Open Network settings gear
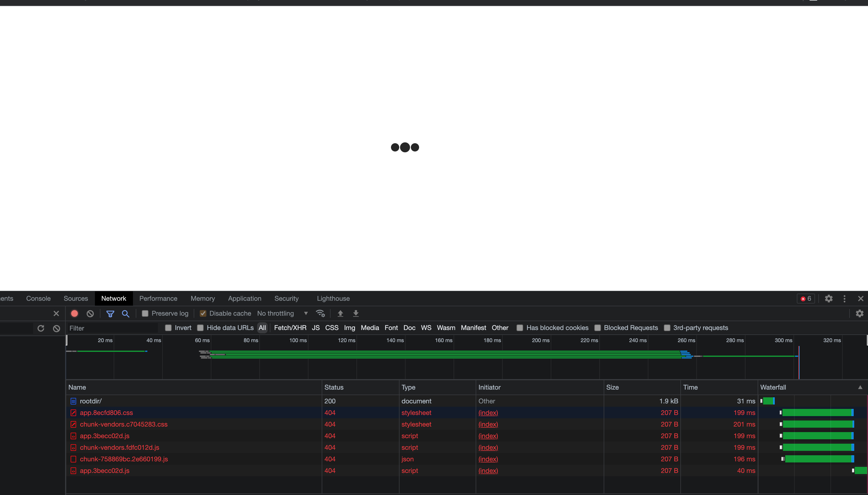Image resolution: width=868 pixels, height=495 pixels. tap(859, 313)
